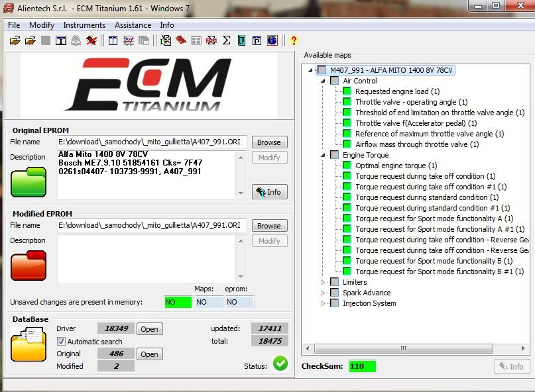
Task: Click the greyed Info button beside CheckSum
Action: click(x=512, y=366)
